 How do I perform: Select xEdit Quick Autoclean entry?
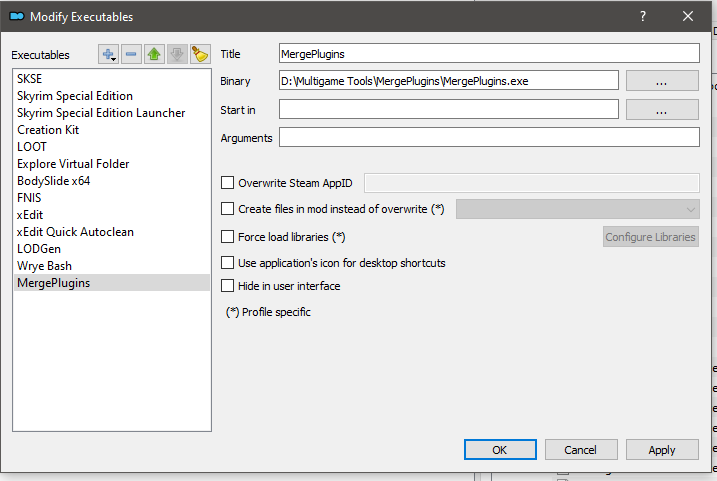(112, 232)
